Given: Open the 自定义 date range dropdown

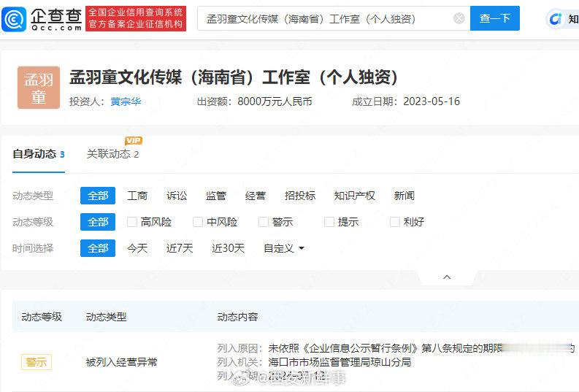Looking at the screenshot, I should [x=284, y=248].
